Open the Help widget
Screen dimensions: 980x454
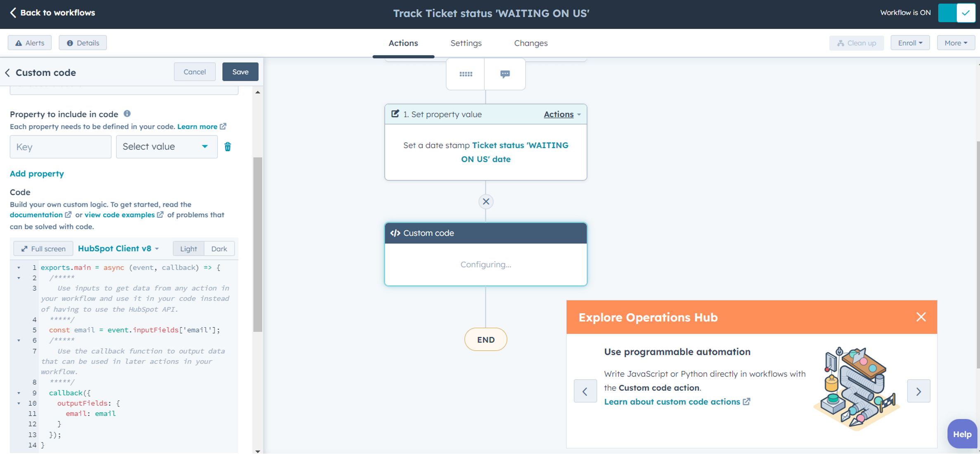coord(962,434)
